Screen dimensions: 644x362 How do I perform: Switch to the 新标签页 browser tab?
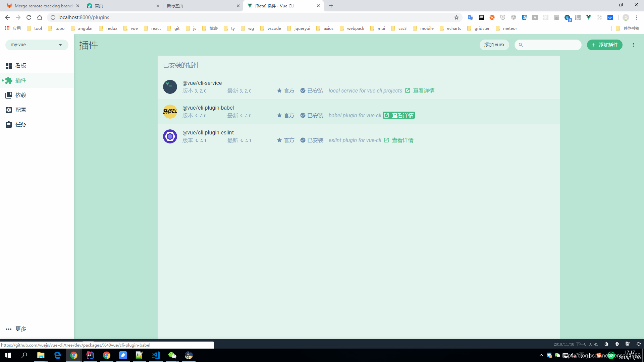(203, 6)
